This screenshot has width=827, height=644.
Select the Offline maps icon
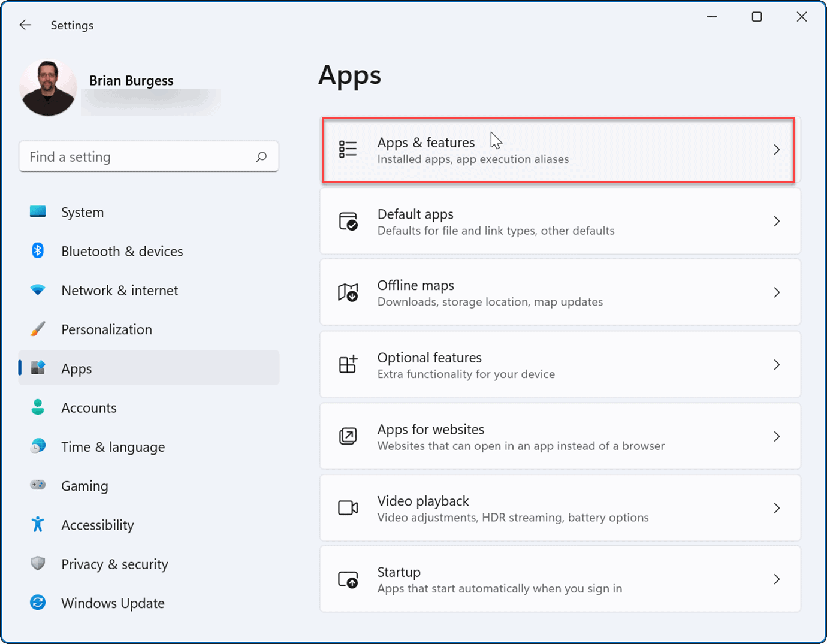pos(348,292)
